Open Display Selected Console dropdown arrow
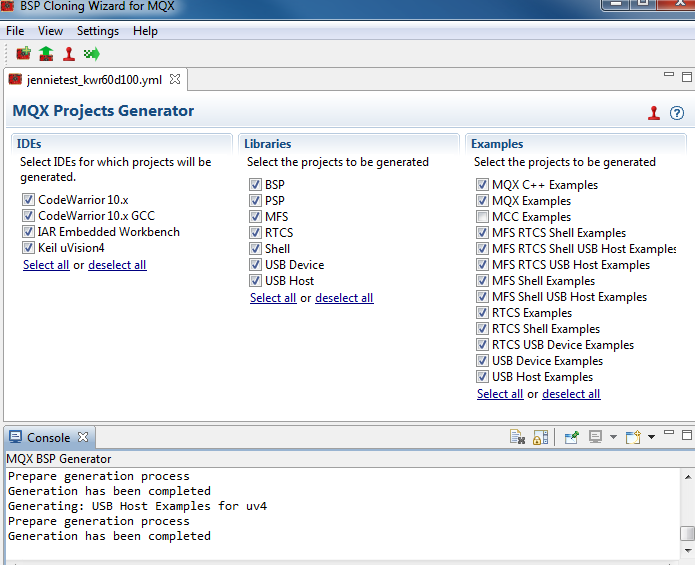The image size is (697, 567). pos(613,437)
